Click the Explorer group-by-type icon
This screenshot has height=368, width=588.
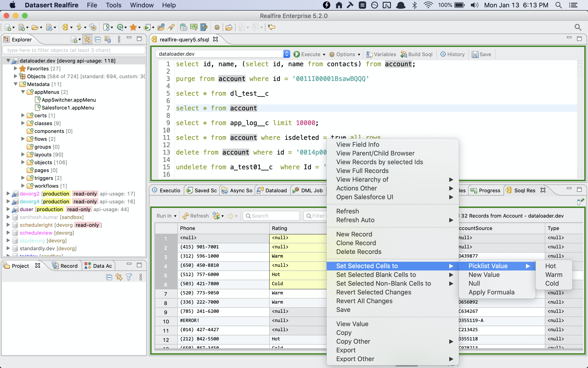(x=107, y=39)
